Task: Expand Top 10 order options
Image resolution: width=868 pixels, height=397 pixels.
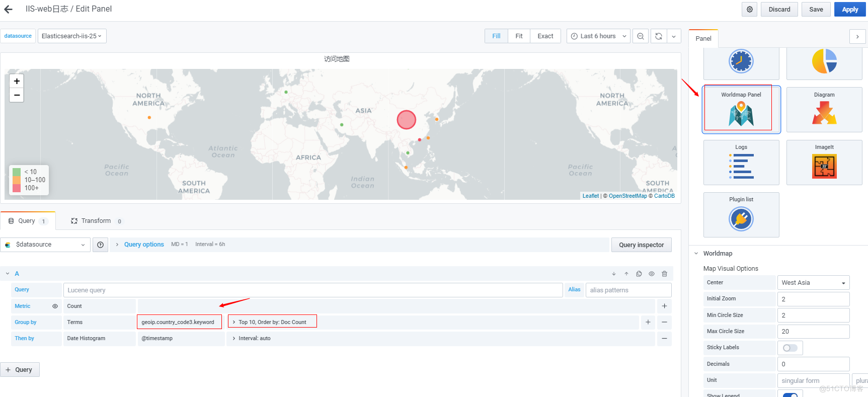Action: pyautogui.click(x=272, y=322)
